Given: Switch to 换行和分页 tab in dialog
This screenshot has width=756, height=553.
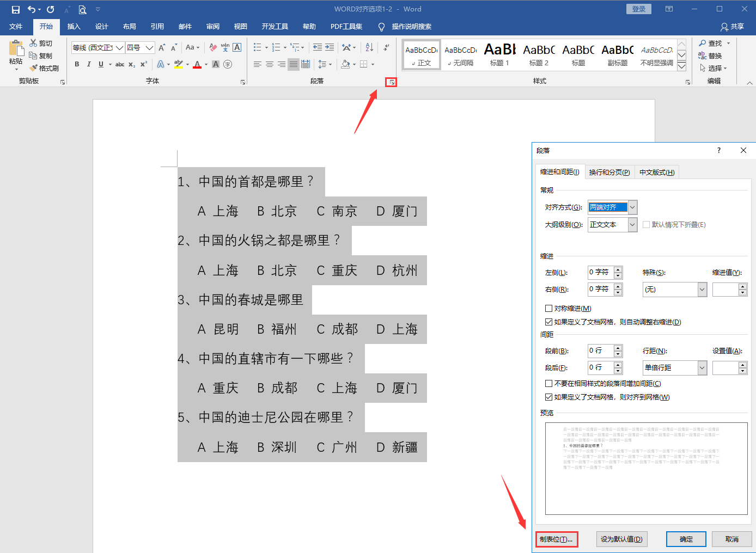Looking at the screenshot, I should pos(609,172).
